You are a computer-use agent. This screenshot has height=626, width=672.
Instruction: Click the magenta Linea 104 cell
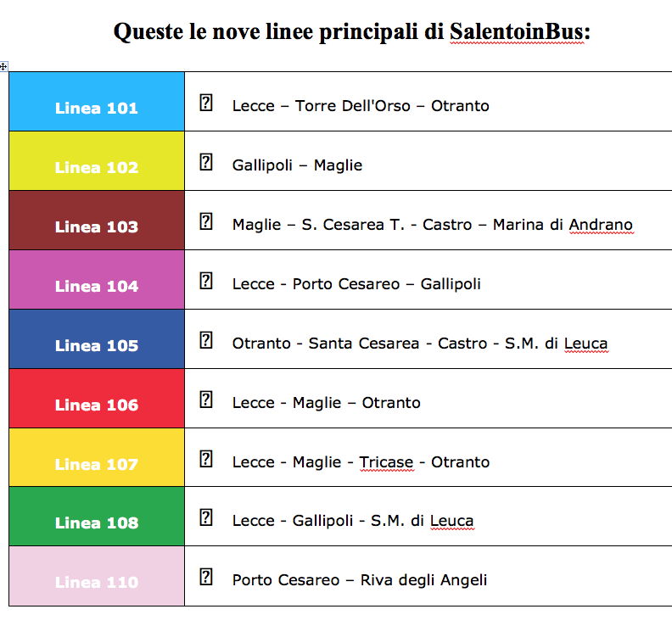tap(97, 280)
